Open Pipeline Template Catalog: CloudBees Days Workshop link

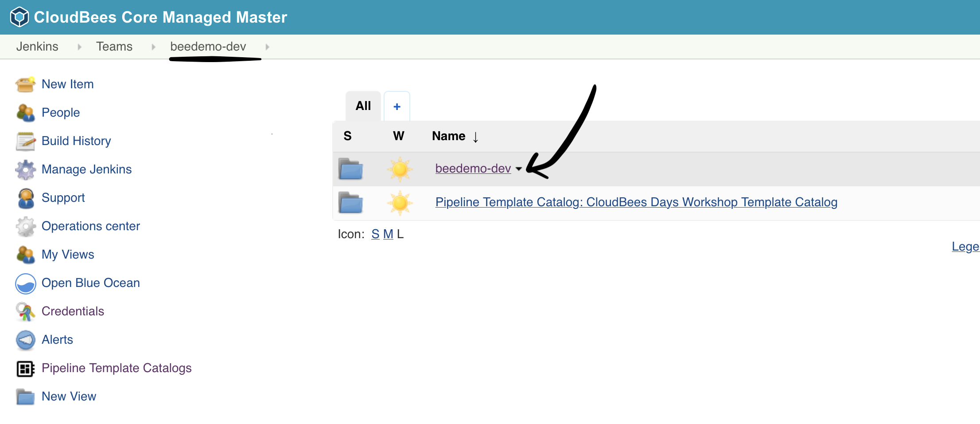coord(636,202)
